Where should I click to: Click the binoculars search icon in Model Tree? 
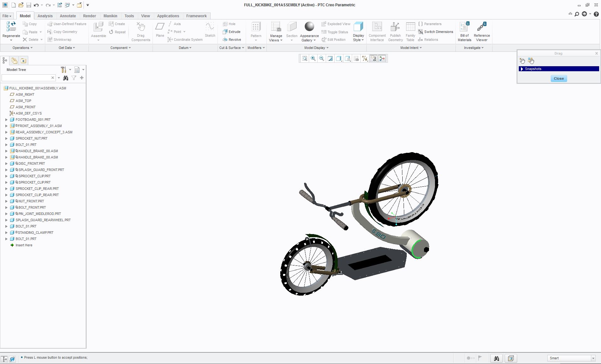point(66,78)
